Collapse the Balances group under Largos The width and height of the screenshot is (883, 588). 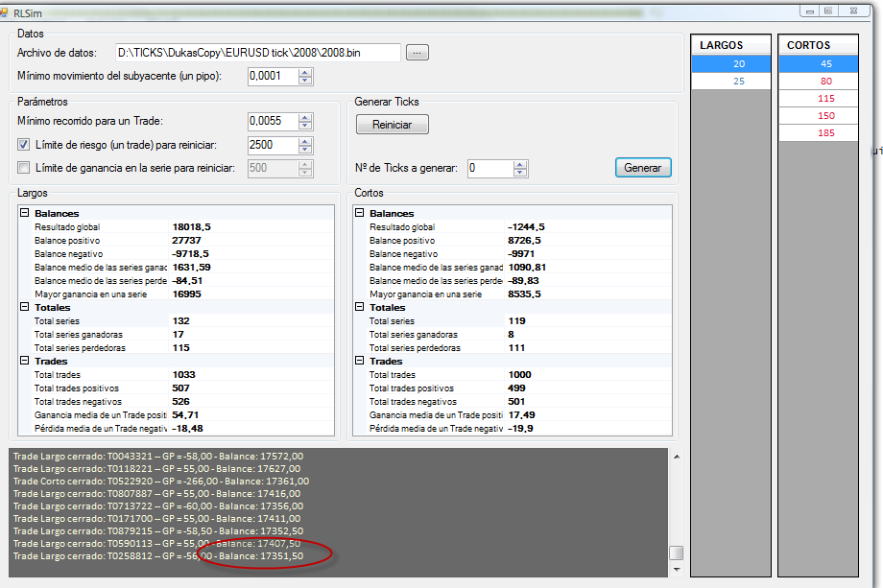click(25, 214)
